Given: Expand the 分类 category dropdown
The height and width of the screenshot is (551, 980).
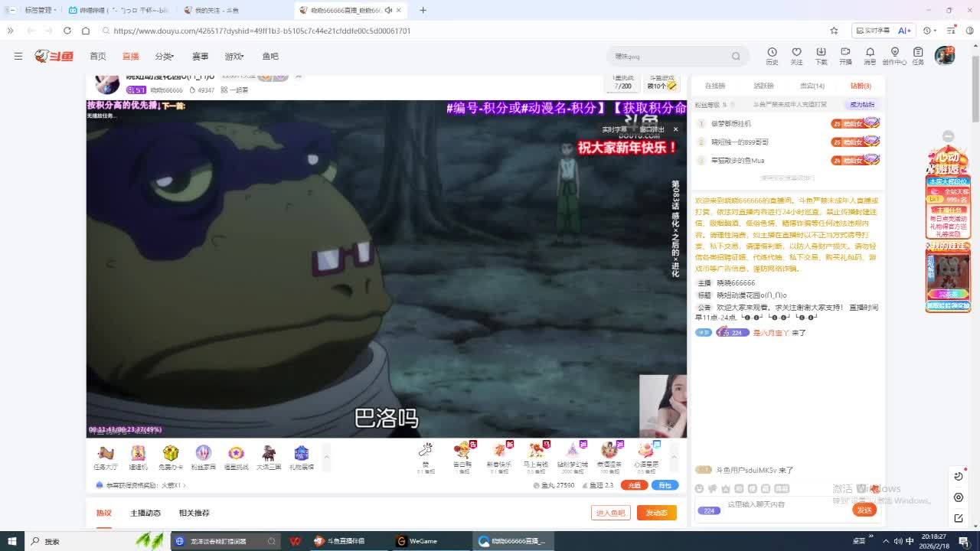Looking at the screenshot, I should tap(164, 57).
